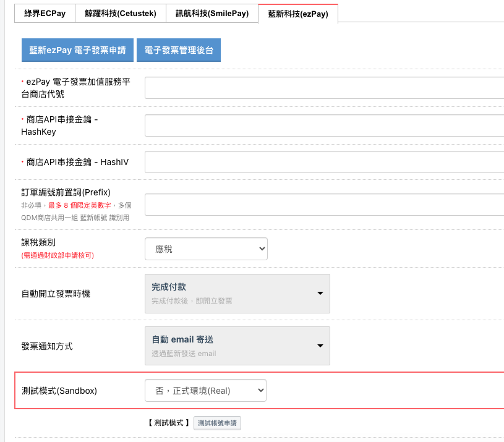Click the 自動開立發票時機 label
The image size is (504, 442).
tap(56, 294)
